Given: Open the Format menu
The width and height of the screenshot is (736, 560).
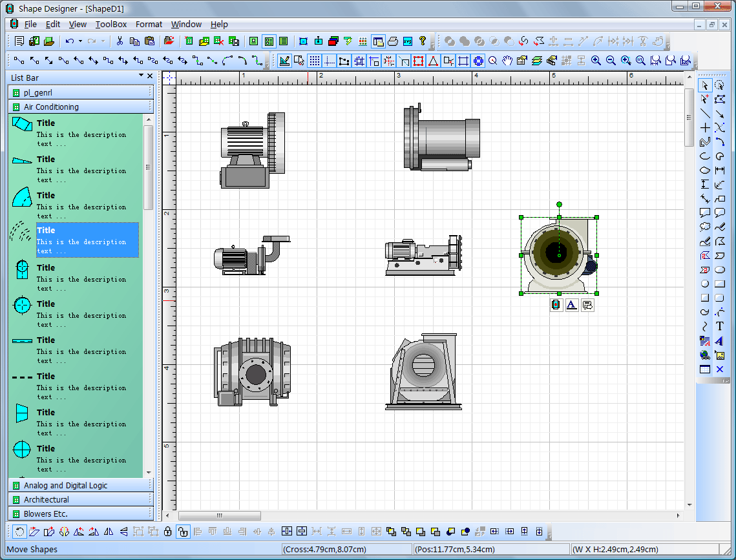Looking at the screenshot, I should click(x=149, y=25).
